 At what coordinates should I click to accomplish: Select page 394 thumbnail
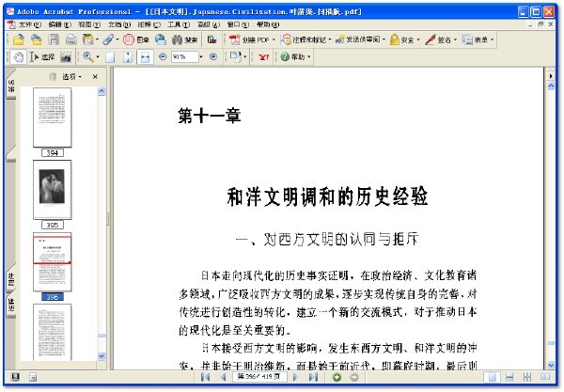52,118
